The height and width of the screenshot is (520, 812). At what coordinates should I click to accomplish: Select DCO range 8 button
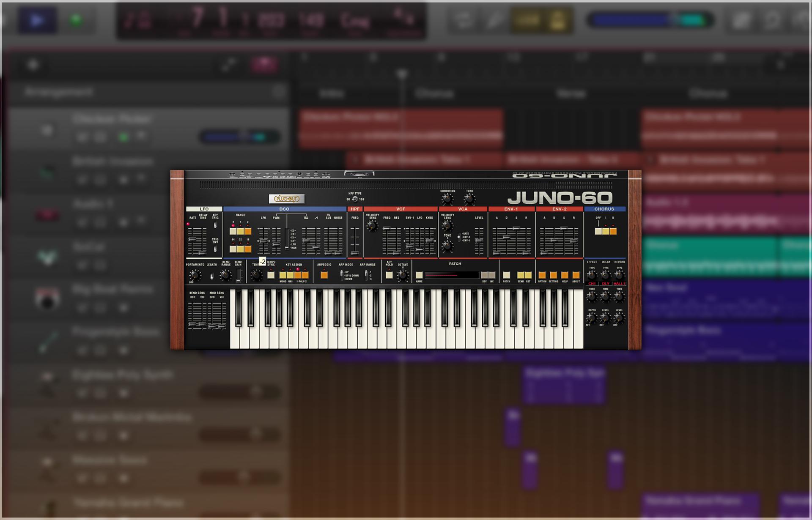233,231
